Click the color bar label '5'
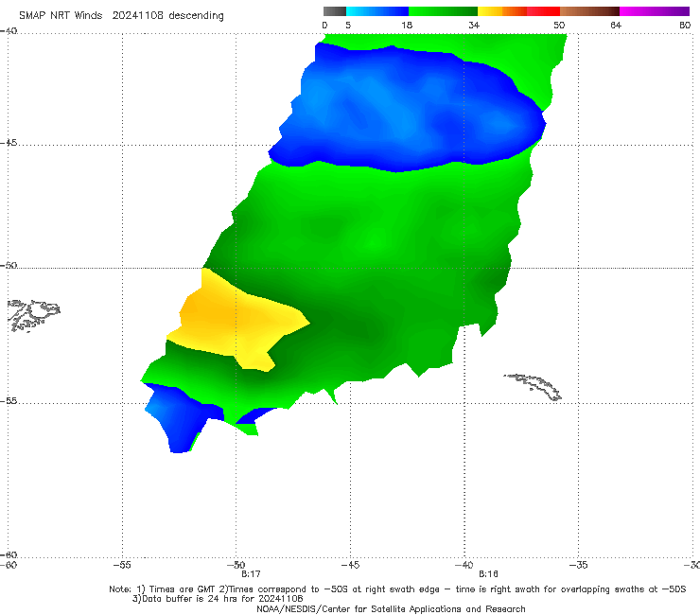 (x=348, y=25)
